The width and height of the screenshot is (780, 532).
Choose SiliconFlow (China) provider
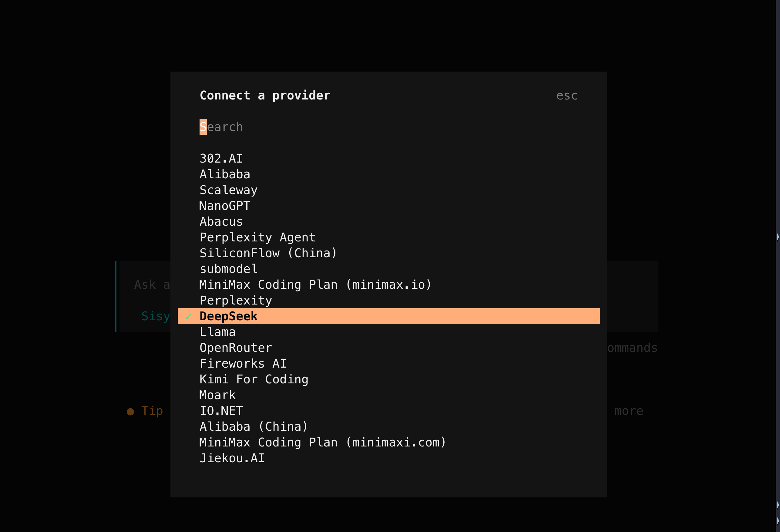268,253
